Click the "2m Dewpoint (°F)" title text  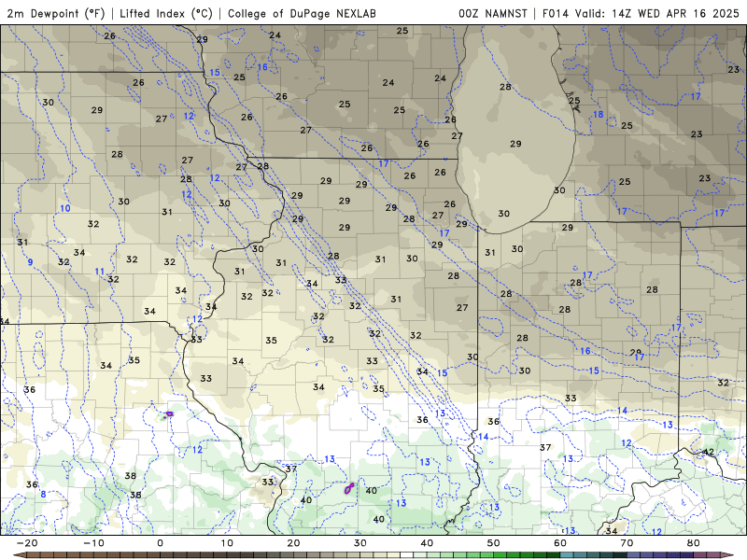[56, 13]
